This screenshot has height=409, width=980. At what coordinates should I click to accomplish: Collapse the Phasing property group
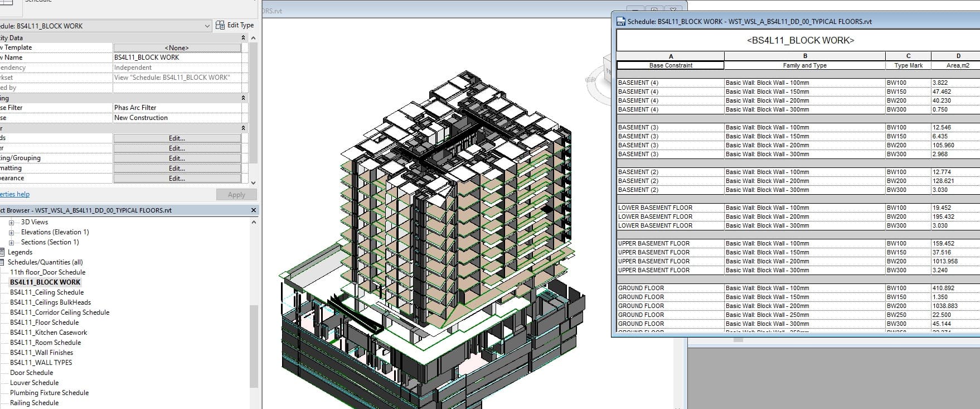click(x=243, y=98)
